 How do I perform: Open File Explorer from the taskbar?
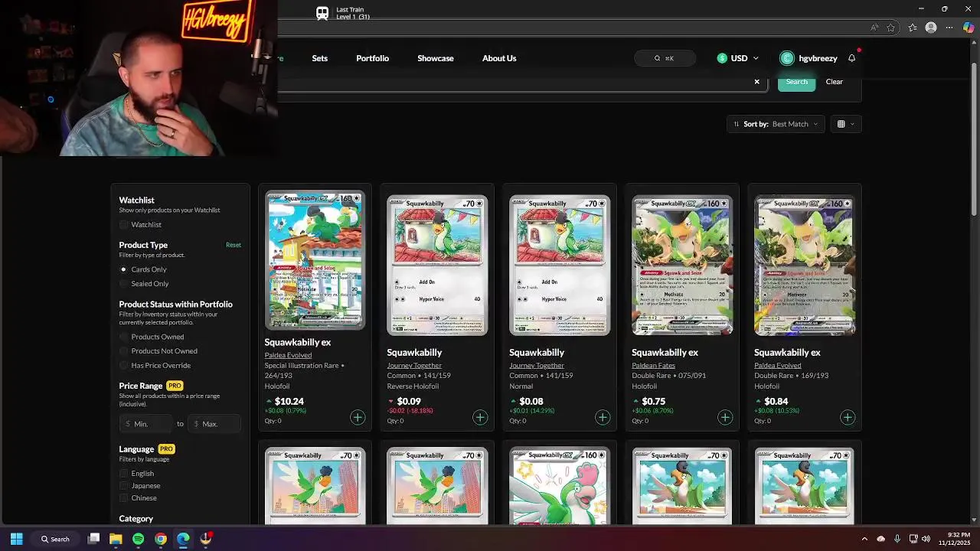(116, 539)
